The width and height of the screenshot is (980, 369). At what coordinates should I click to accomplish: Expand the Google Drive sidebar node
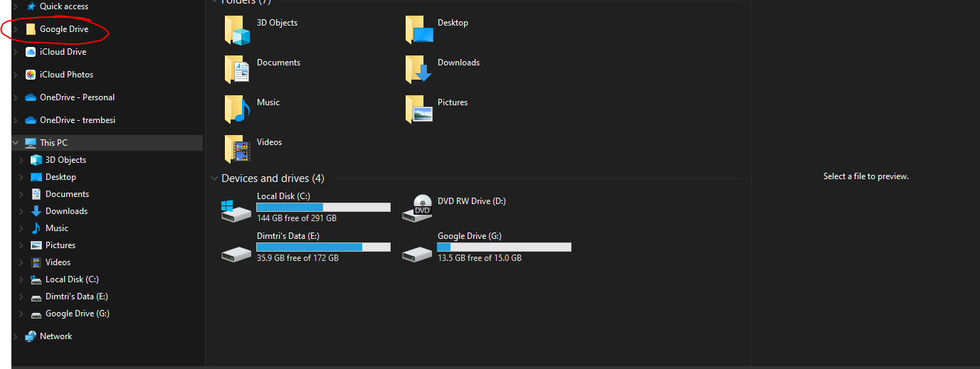point(15,29)
